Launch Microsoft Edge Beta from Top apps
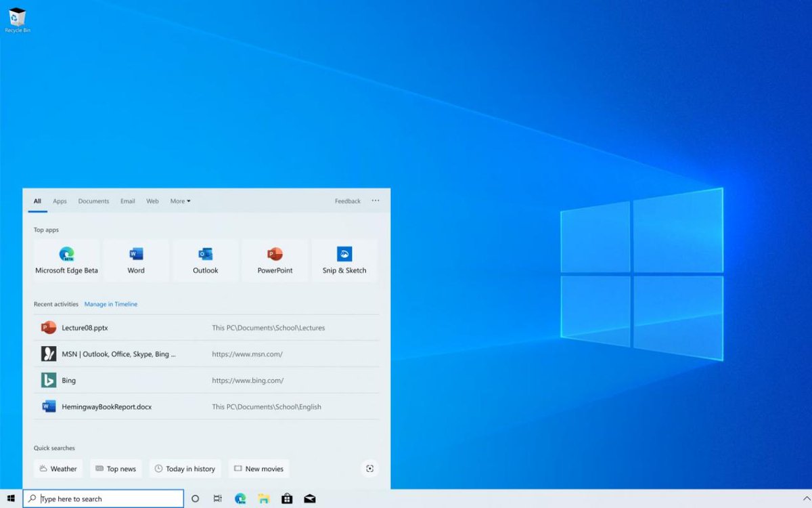 (66, 260)
